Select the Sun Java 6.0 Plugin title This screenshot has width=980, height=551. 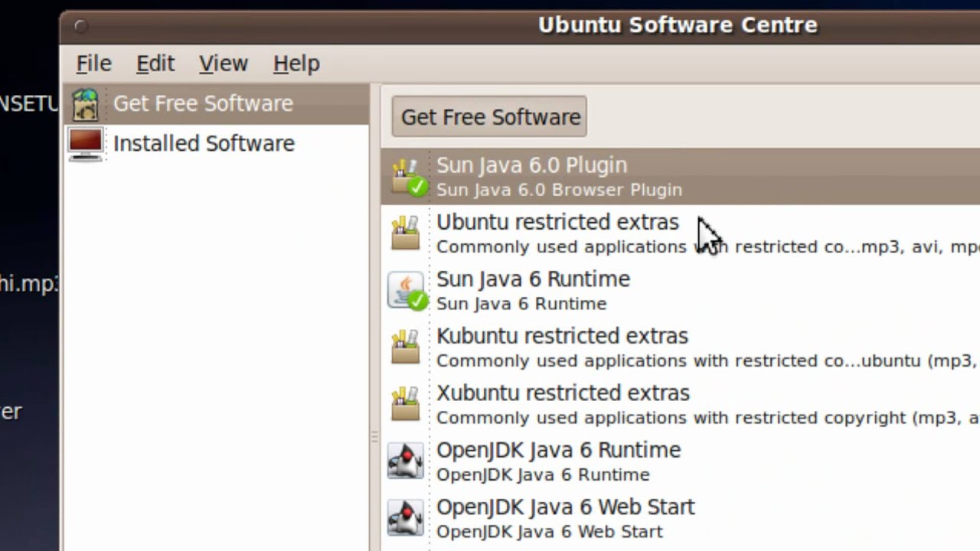[531, 165]
